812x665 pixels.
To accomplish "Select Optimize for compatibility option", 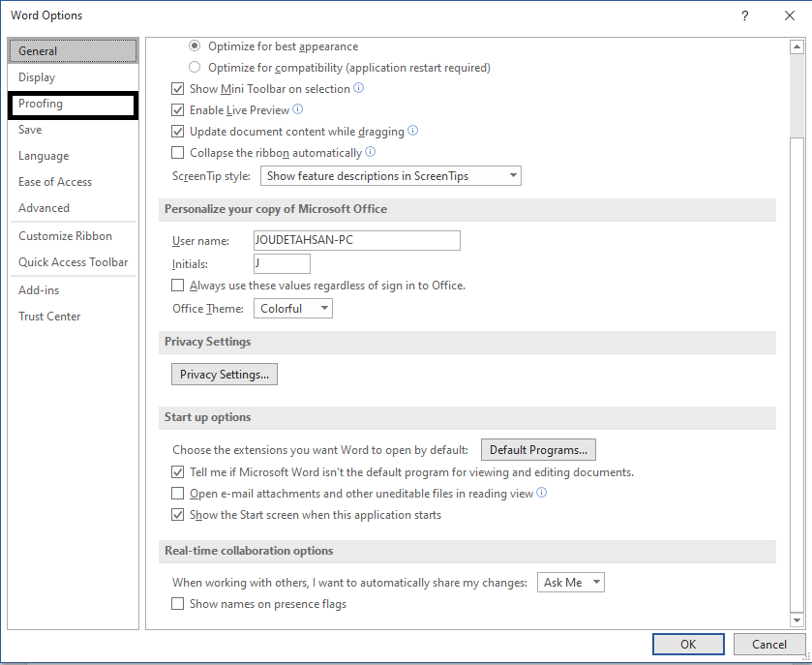I will click(195, 68).
